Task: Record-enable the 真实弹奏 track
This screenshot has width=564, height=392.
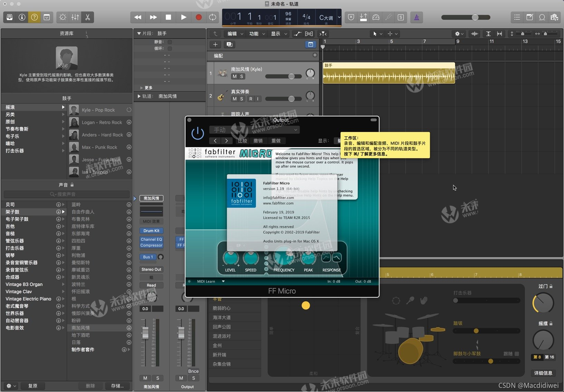Action: click(x=251, y=99)
